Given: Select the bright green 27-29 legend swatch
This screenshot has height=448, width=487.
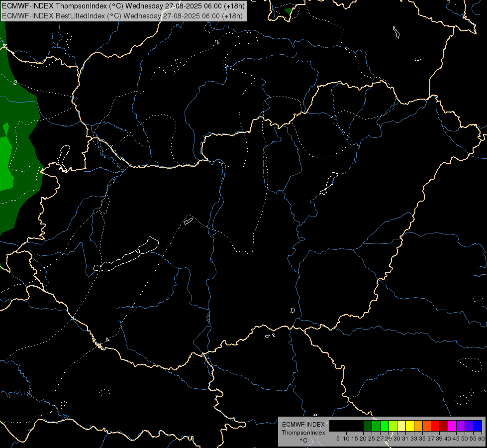Looking at the screenshot, I should coord(385,426).
